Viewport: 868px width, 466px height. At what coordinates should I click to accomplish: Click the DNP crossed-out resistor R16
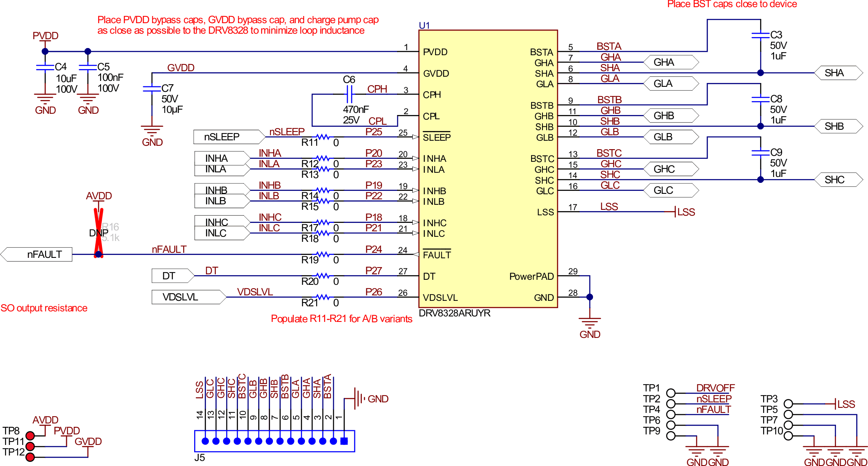[99, 233]
